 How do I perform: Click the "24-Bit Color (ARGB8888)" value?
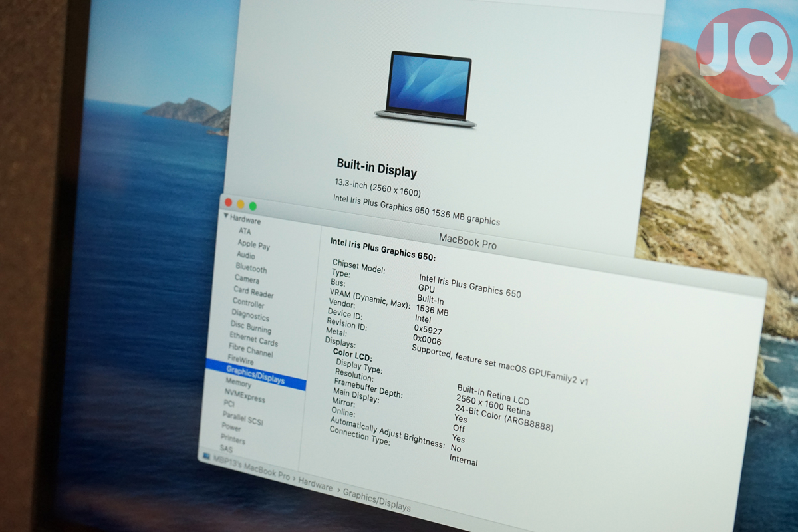tap(505, 418)
